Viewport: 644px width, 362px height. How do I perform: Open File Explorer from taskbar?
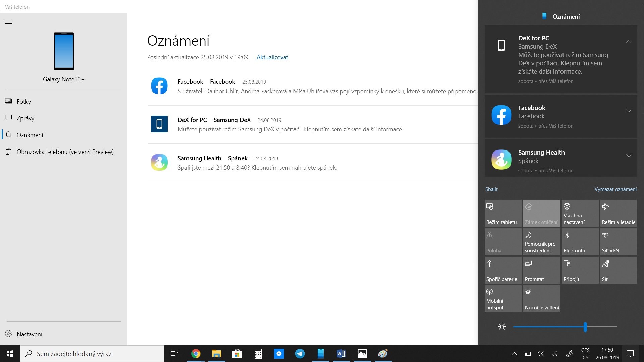[x=216, y=354]
